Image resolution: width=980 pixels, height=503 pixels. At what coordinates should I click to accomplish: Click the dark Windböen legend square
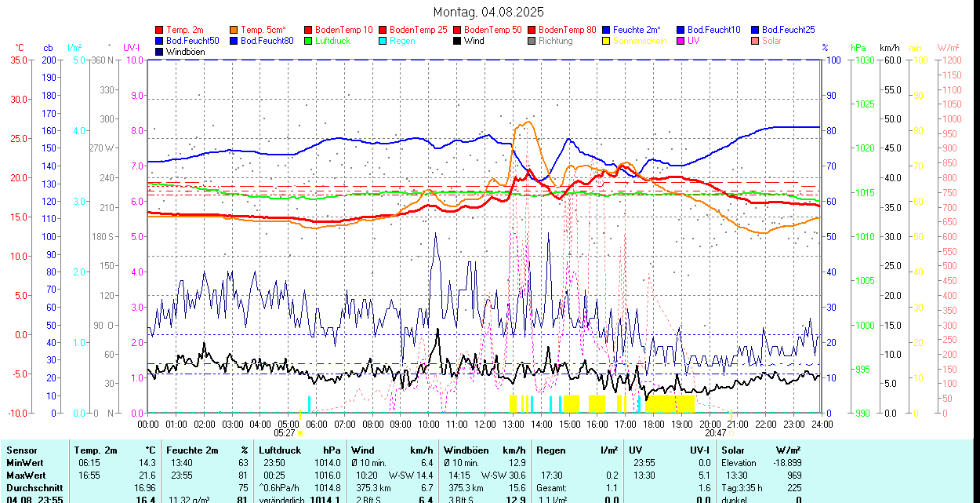160,52
